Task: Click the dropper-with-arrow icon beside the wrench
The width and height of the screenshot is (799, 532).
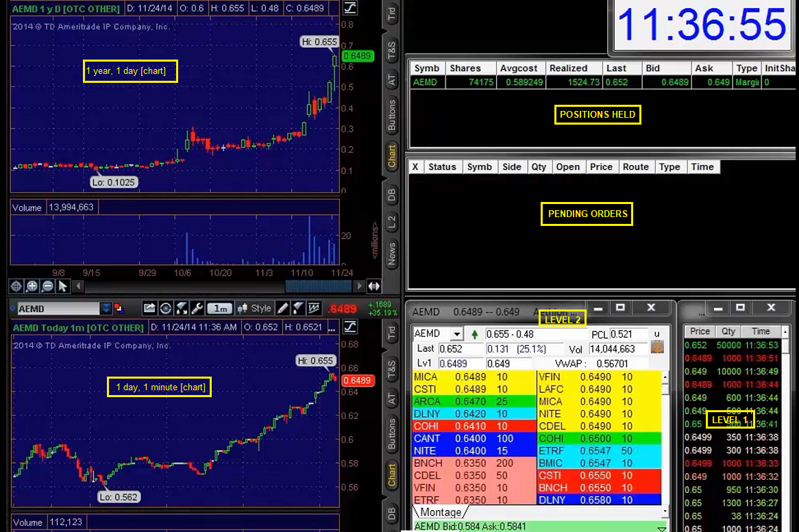Action: coord(182,308)
